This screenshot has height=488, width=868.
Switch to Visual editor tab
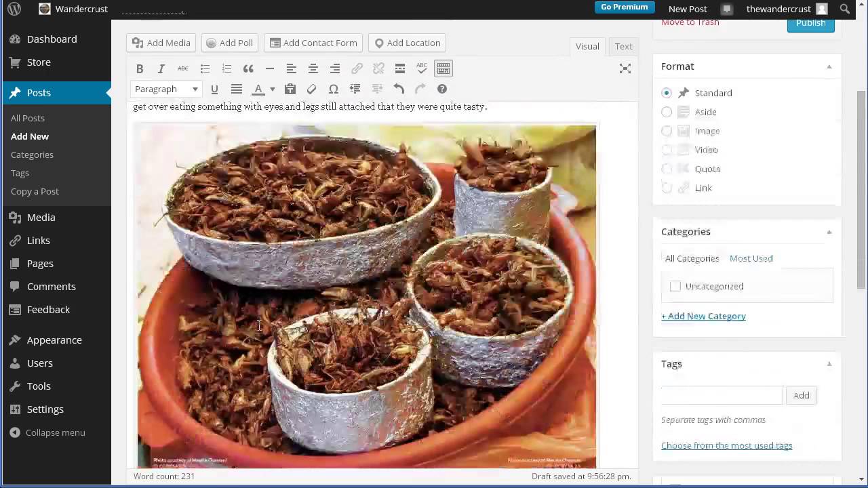(x=587, y=46)
